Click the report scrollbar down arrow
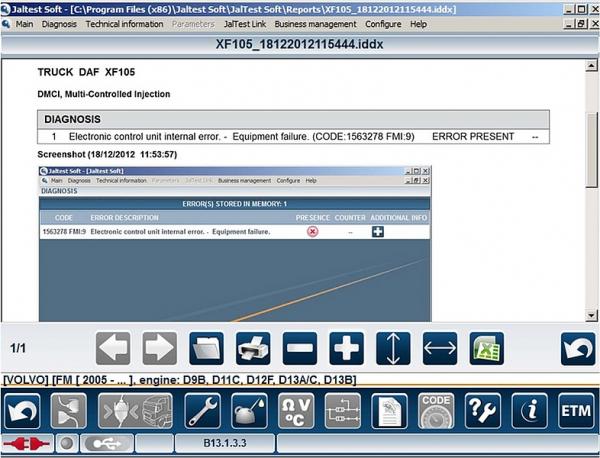Viewport: 600px width, 458px height. coord(591,315)
